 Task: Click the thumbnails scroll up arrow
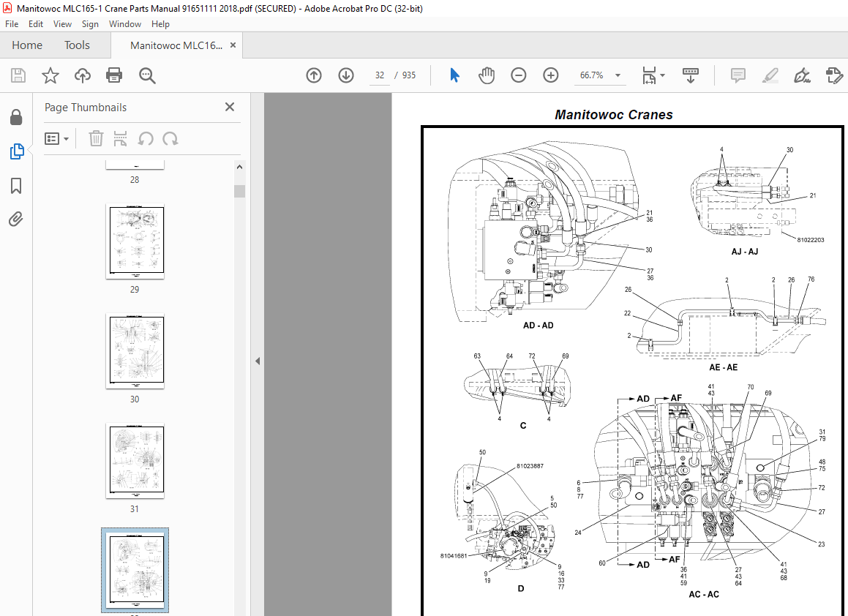point(239,167)
